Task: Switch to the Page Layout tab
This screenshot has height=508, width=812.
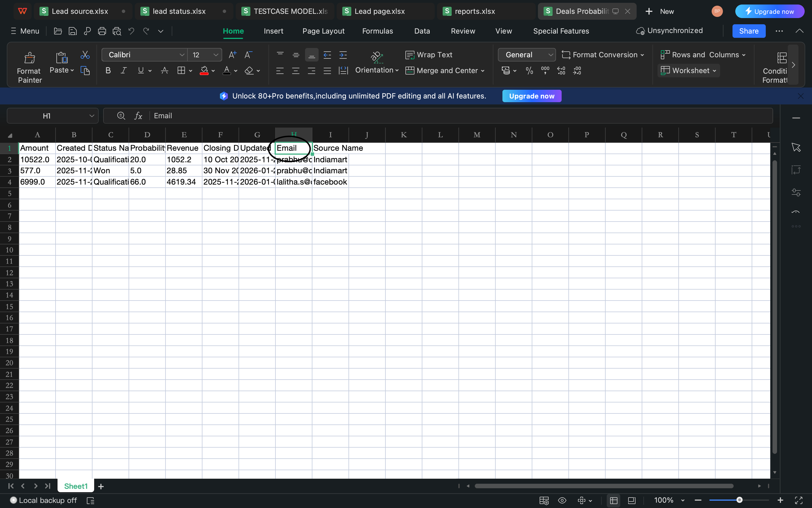Action: click(323, 31)
